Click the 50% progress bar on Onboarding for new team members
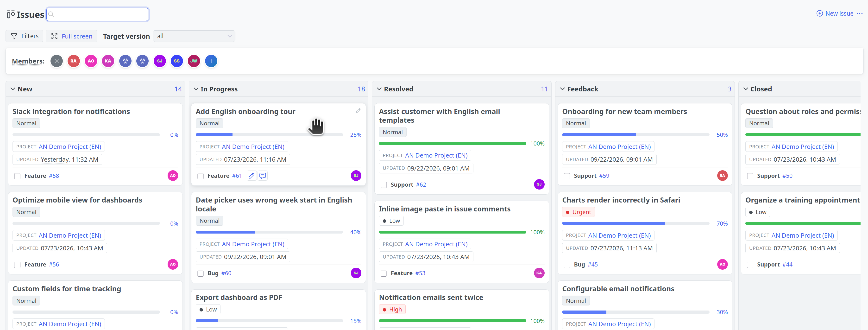Screen dimensions: 868x330 [x=635, y=135]
